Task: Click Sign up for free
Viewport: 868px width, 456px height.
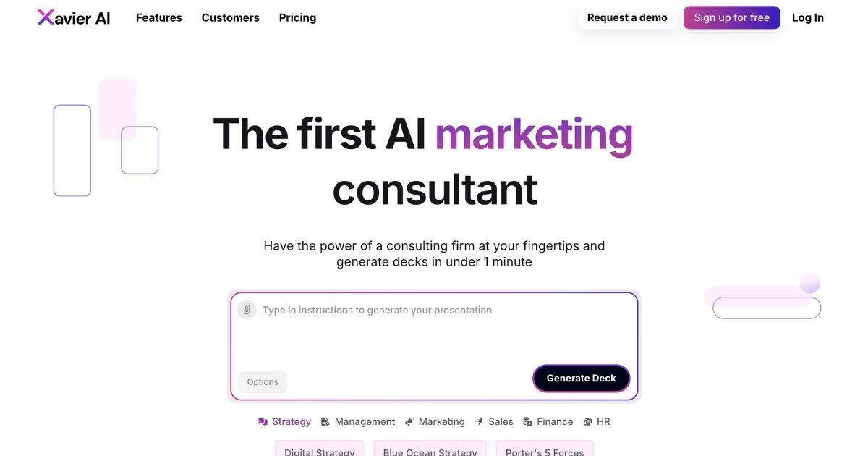Action: coord(731,18)
